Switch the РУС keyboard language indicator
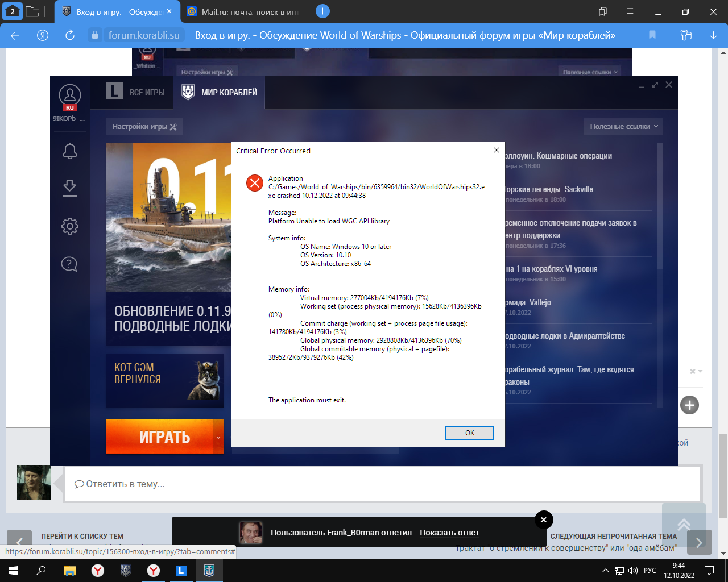This screenshot has height=582, width=728. coord(650,571)
